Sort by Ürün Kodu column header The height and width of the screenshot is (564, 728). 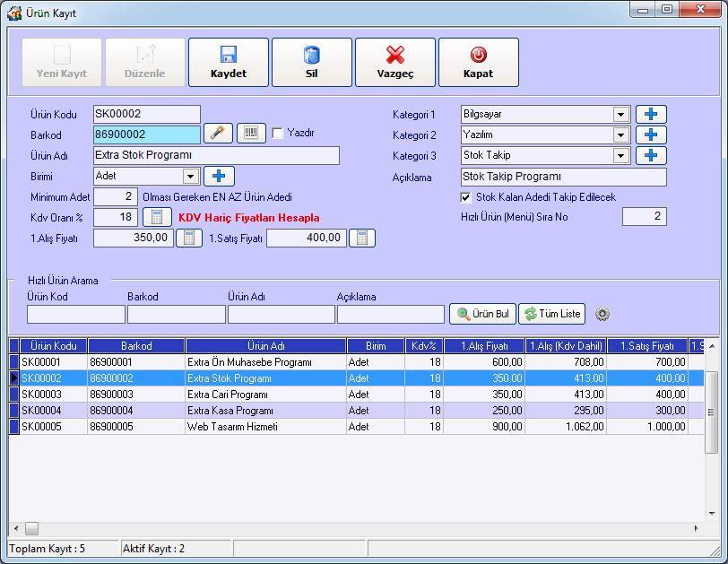click(54, 346)
